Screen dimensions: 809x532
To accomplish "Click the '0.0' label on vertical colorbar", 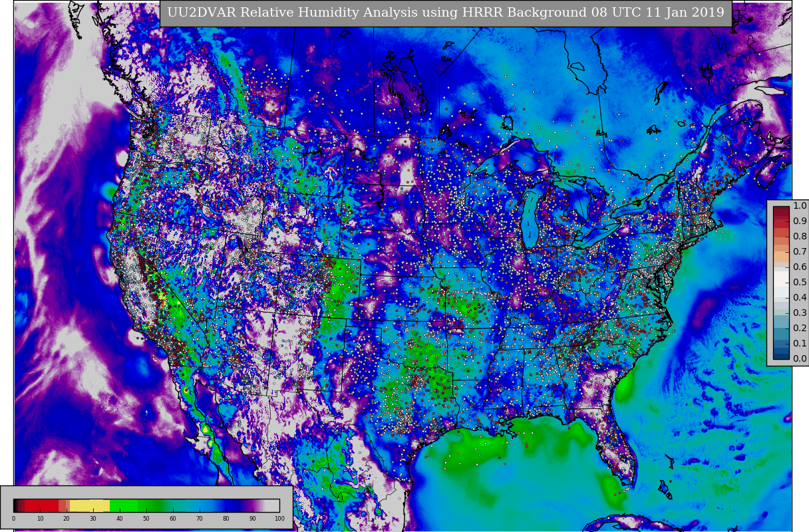I will [800, 359].
